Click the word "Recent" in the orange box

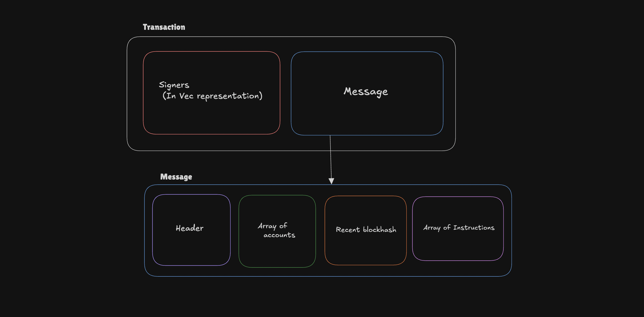point(348,230)
